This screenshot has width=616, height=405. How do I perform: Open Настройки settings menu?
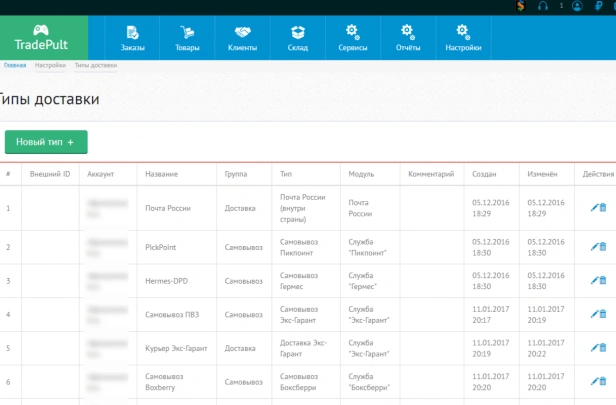tap(463, 38)
